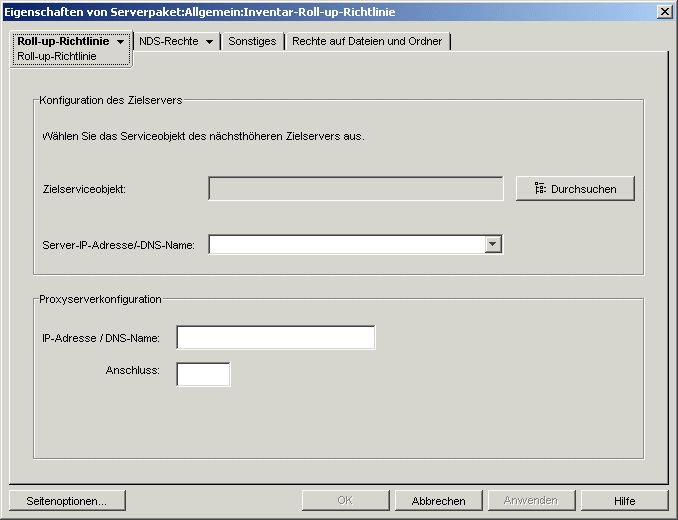The width and height of the screenshot is (678, 520).
Task: Focus the Anschluss port field
Action: [x=203, y=374]
